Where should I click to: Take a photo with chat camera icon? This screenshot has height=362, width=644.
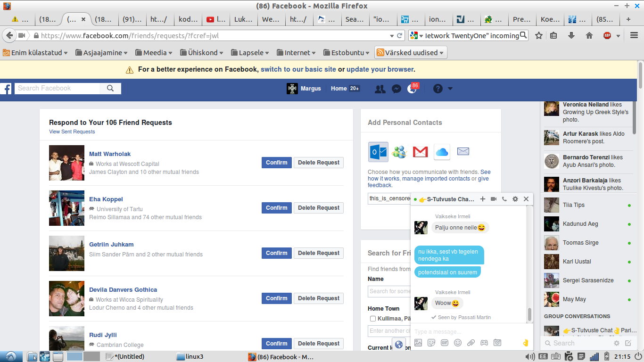click(x=497, y=343)
